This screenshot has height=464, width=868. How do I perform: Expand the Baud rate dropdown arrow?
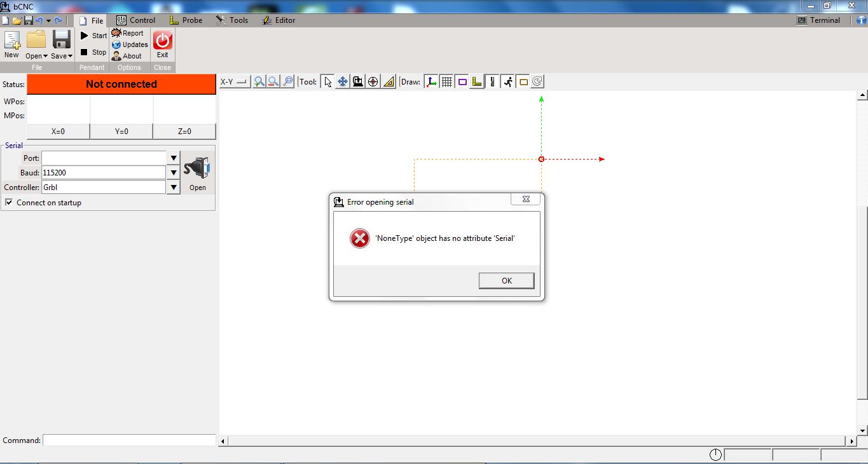coord(174,172)
